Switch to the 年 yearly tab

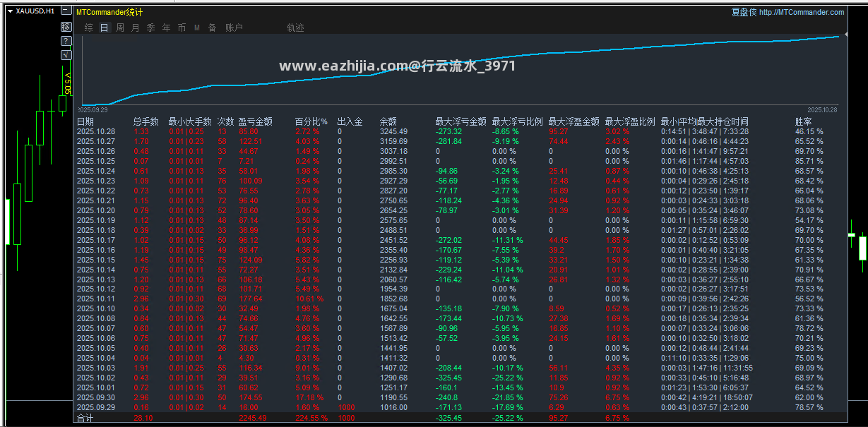[x=167, y=28]
